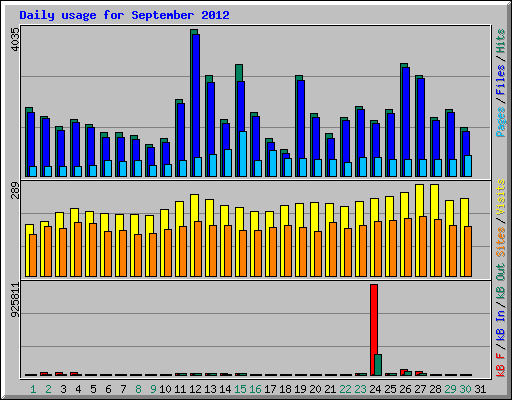Viewport: 512px width, 400px height.
Task: Click day 2 on the x-axis
Action: pos(48,389)
